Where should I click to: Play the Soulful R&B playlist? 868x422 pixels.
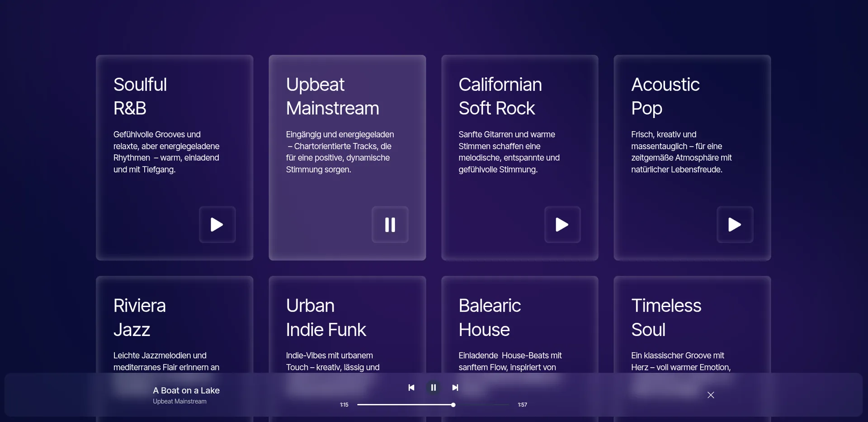(217, 225)
